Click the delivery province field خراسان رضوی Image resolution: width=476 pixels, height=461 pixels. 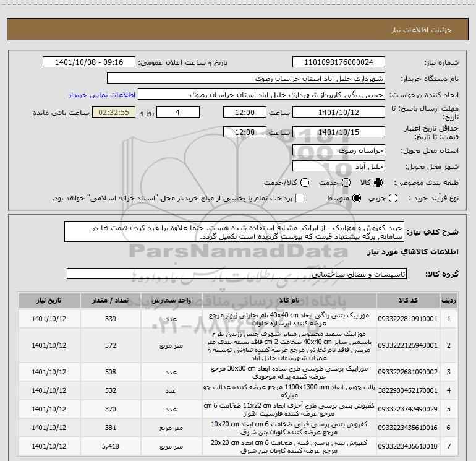(339, 150)
